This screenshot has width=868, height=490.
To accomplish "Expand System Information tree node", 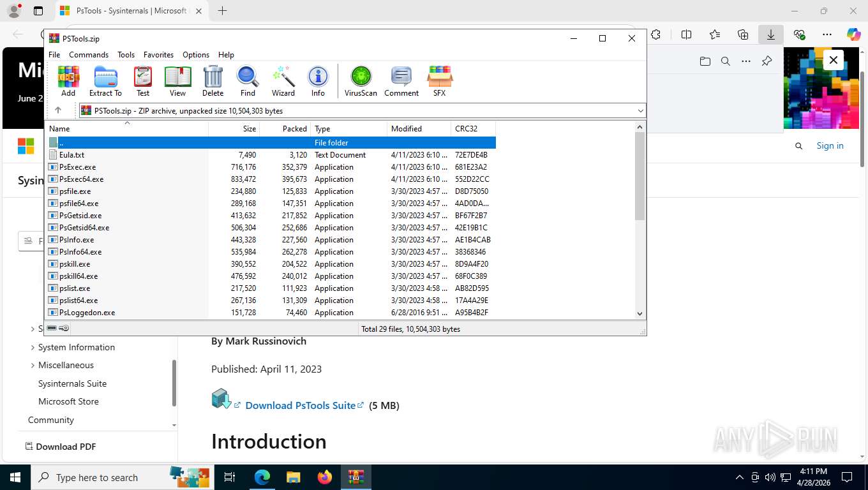I will (x=33, y=348).
